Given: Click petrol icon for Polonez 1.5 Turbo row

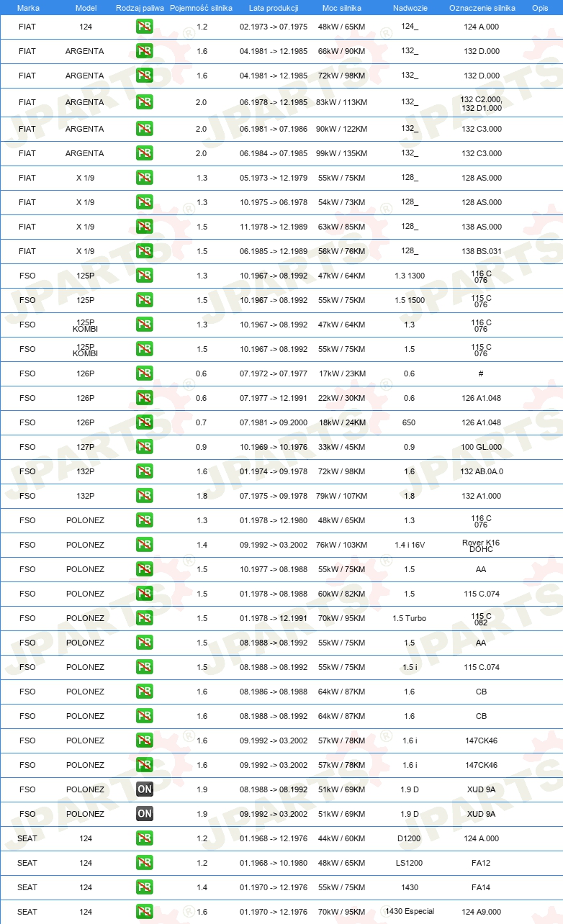Looking at the screenshot, I should (x=144, y=618).
